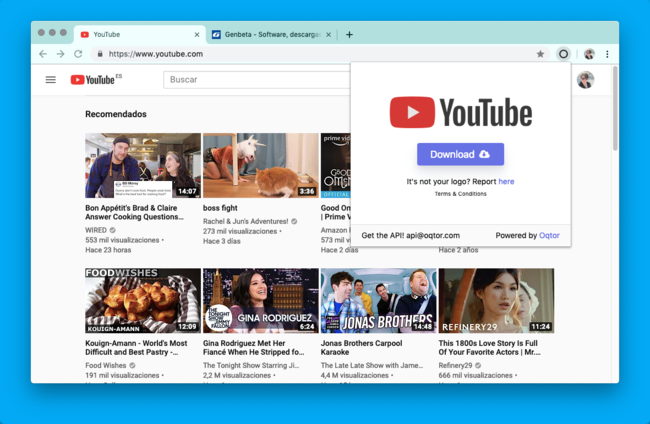
Task: Click the Recomendados section heading
Action: [x=116, y=114]
